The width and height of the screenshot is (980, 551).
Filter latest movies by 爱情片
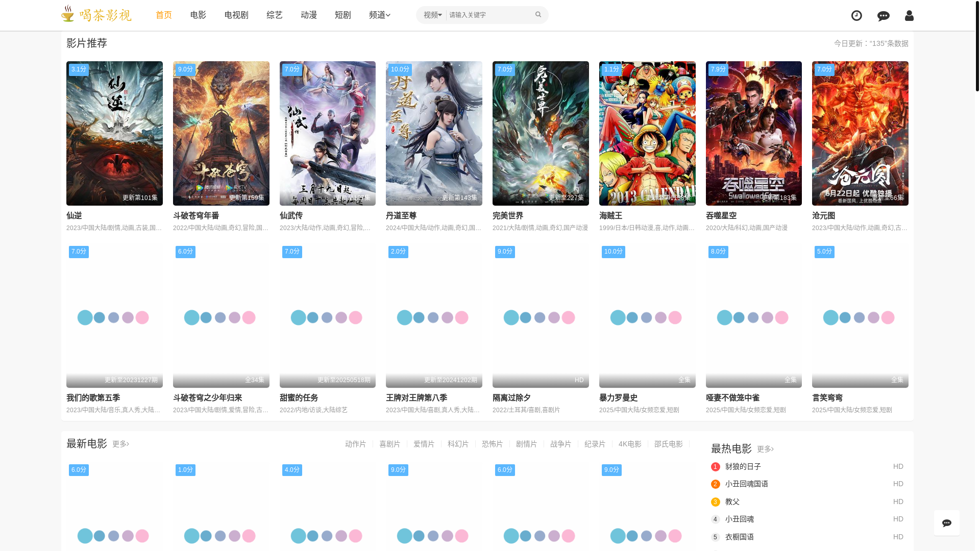click(424, 444)
